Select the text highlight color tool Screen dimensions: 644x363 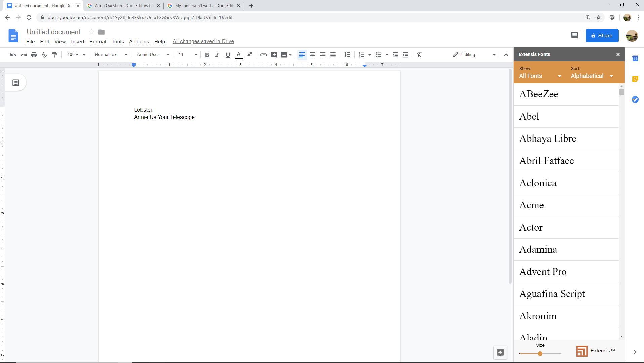[x=250, y=55]
